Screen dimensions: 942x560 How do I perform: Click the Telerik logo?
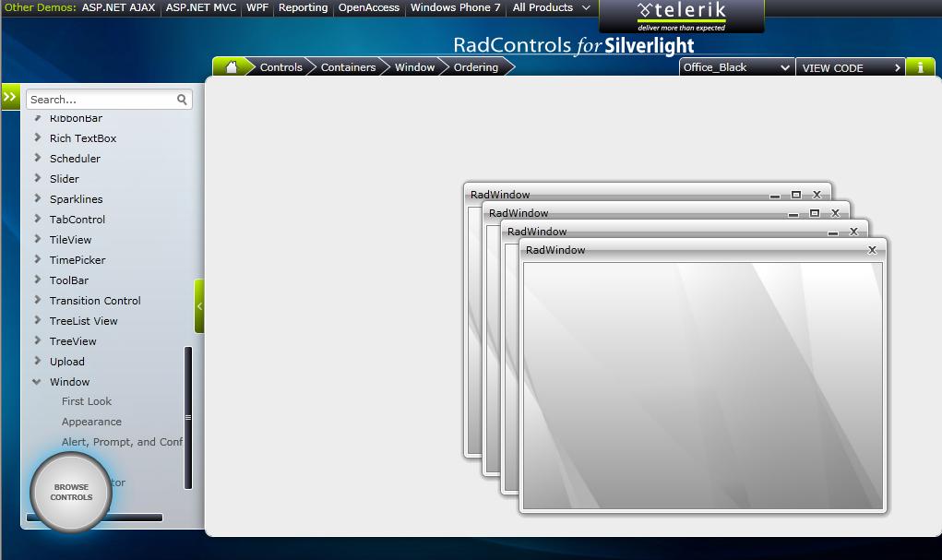(681, 17)
